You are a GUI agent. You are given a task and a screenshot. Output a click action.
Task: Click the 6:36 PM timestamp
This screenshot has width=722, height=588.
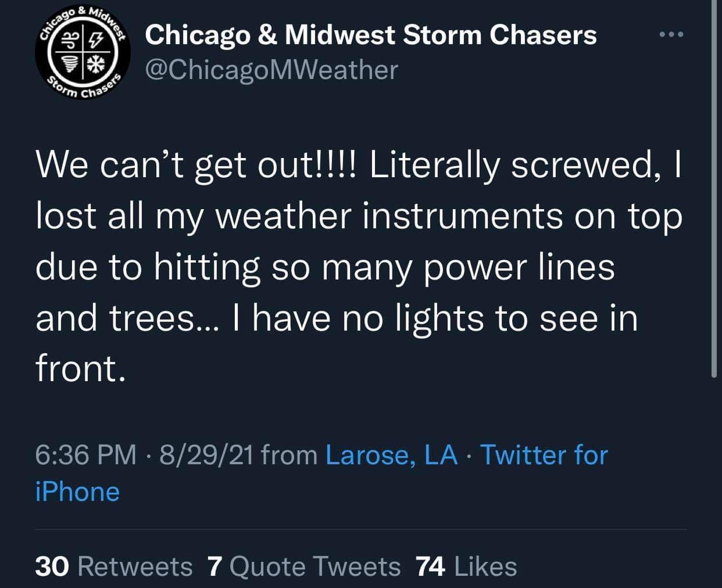click(x=85, y=454)
